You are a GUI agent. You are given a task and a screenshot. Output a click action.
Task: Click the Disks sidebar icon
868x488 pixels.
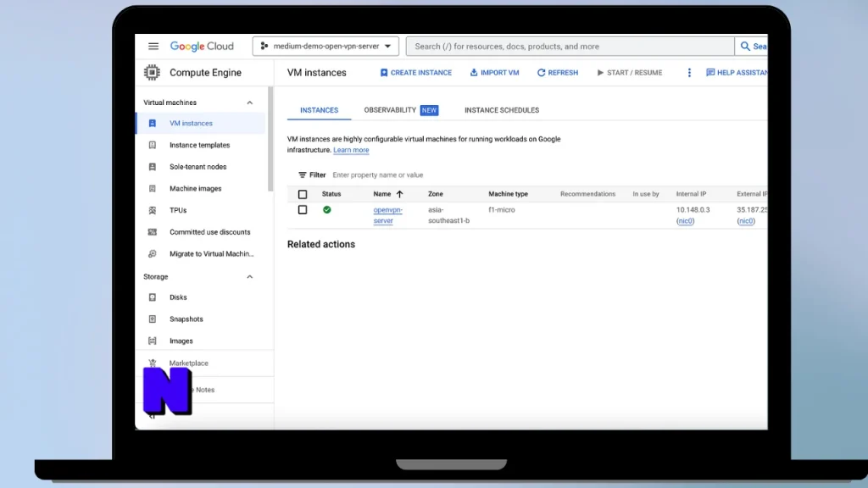click(x=153, y=297)
